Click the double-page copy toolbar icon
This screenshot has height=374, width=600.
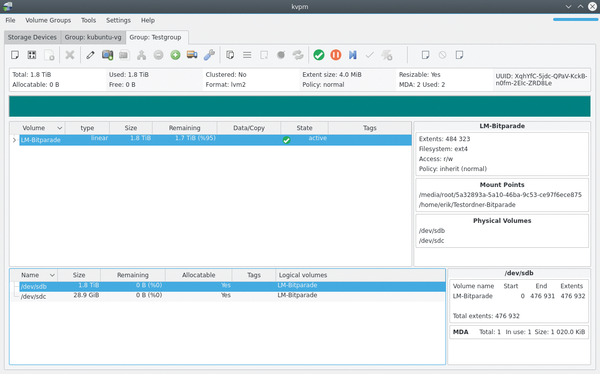click(230, 55)
